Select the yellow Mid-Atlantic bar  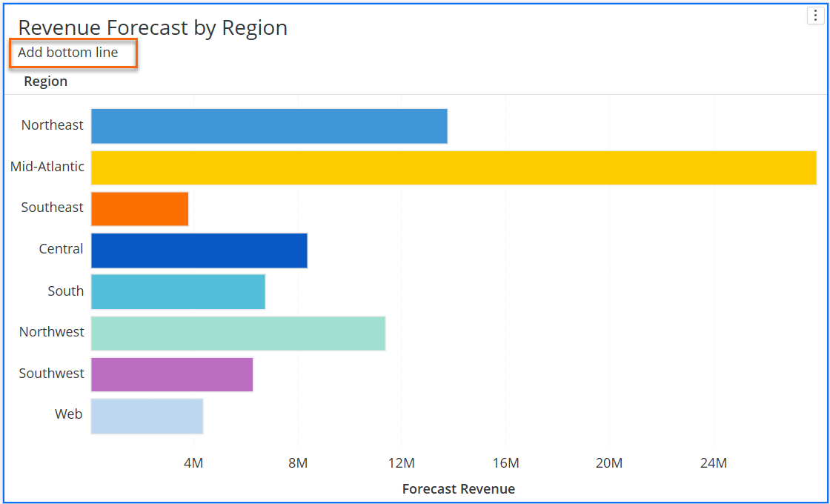tap(454, 168)
